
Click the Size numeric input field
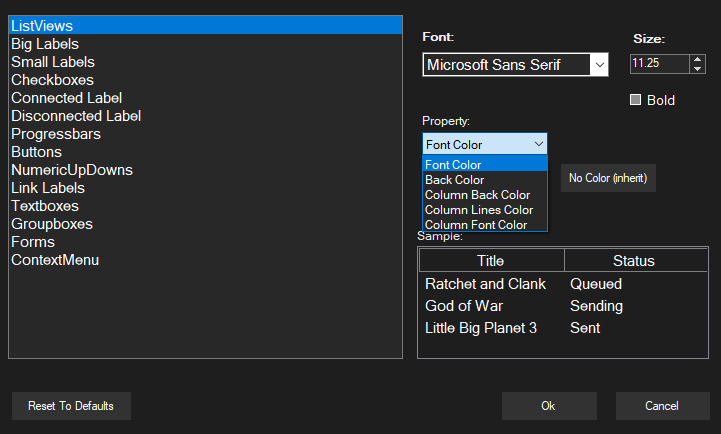click(x=658, y=64)
